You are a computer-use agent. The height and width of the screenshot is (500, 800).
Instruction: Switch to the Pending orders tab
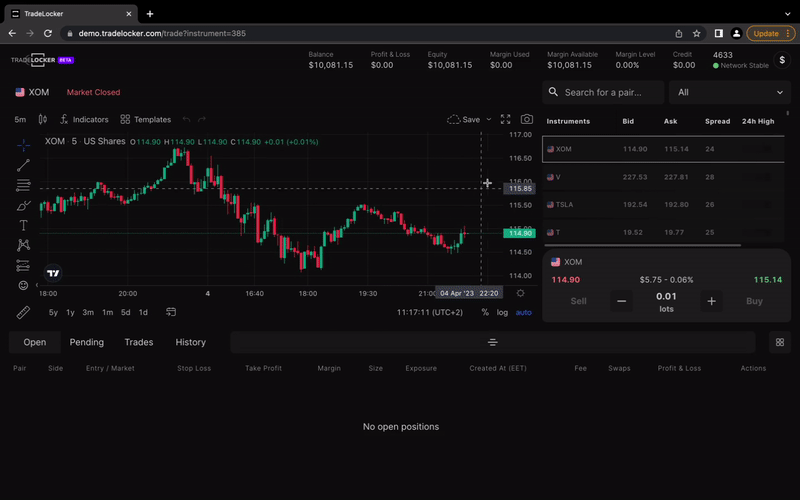coord(87,342)
